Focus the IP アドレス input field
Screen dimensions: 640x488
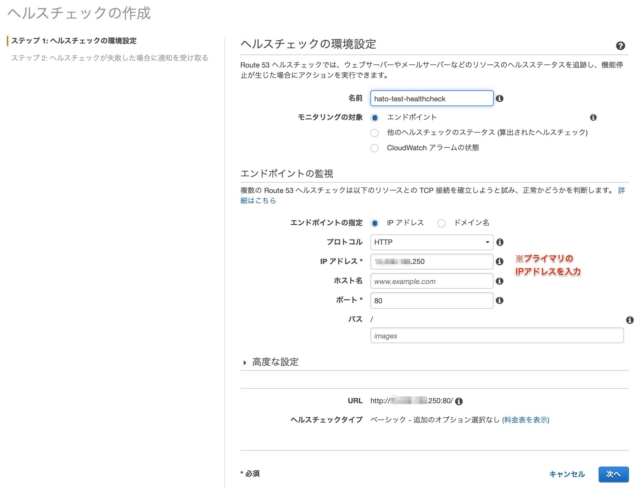tap(431, 262)
